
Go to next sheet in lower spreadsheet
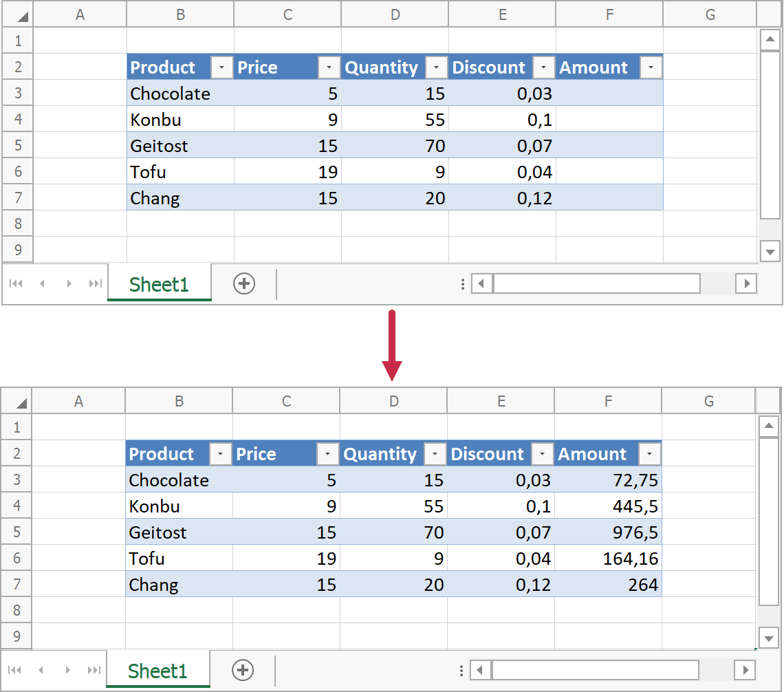point(67,670)
